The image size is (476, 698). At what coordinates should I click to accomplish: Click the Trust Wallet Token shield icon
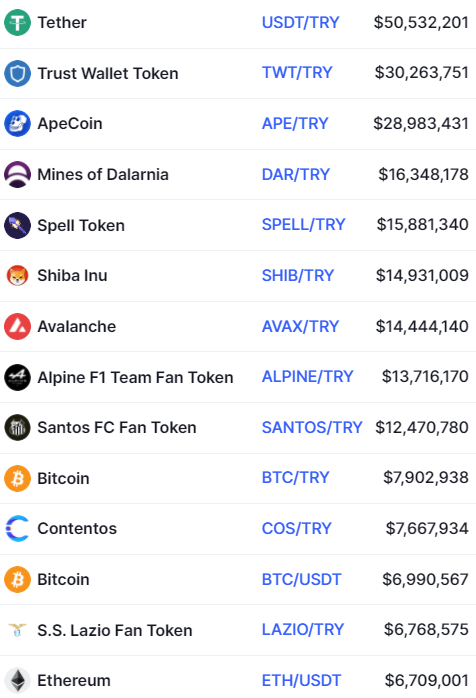pyautogui.click(x=17, y=73)
